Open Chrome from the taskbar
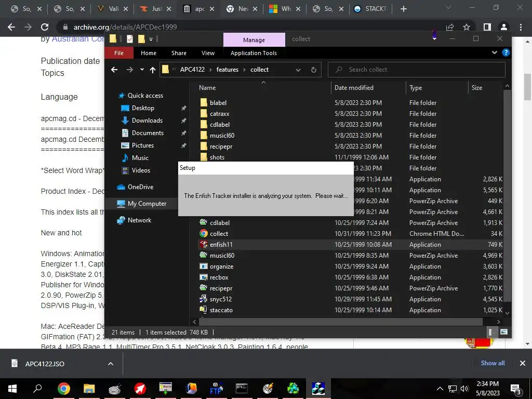 pyautogui.click(x=63, y=389)
